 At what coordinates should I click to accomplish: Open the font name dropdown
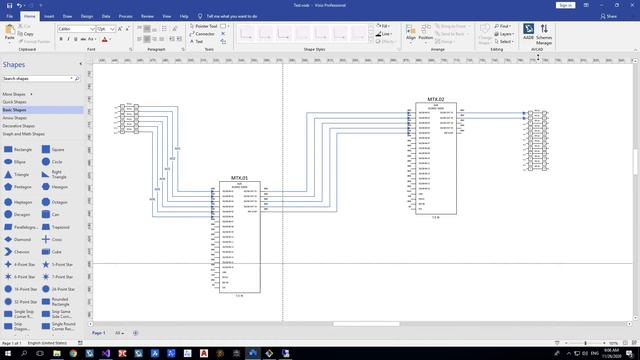coord(92,29)
